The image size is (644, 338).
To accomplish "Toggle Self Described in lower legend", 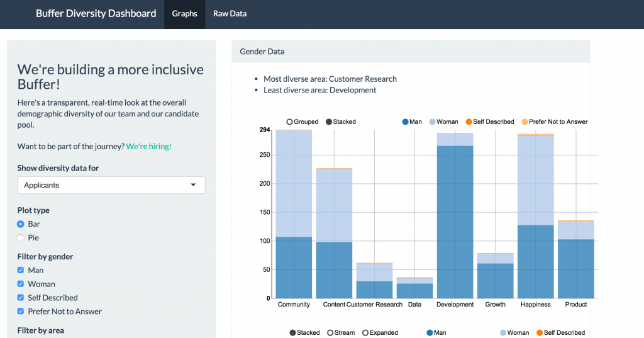I will (x=560, y=333).
